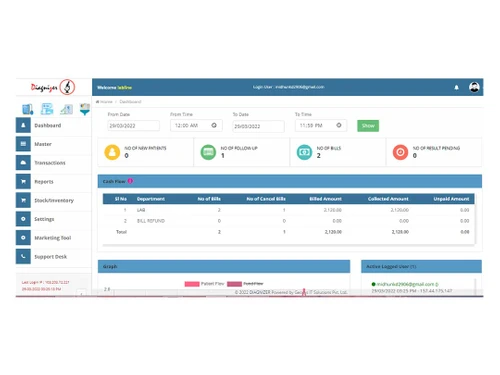Open the Settings menu
The height and width of the screenshot is (375, 500).
pyautogui.click(x=53, y=219)
